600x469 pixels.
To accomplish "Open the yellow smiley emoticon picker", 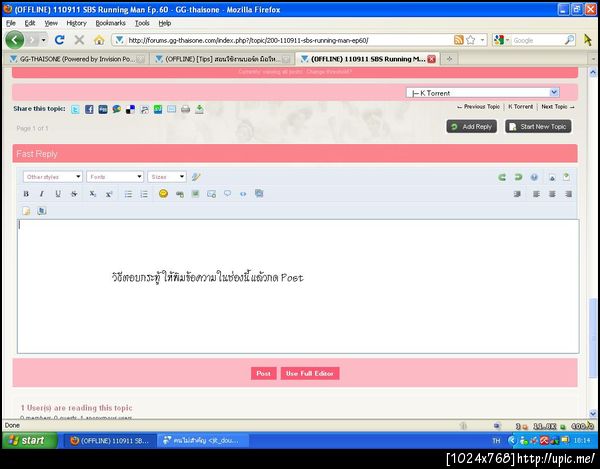I will 163,194.
